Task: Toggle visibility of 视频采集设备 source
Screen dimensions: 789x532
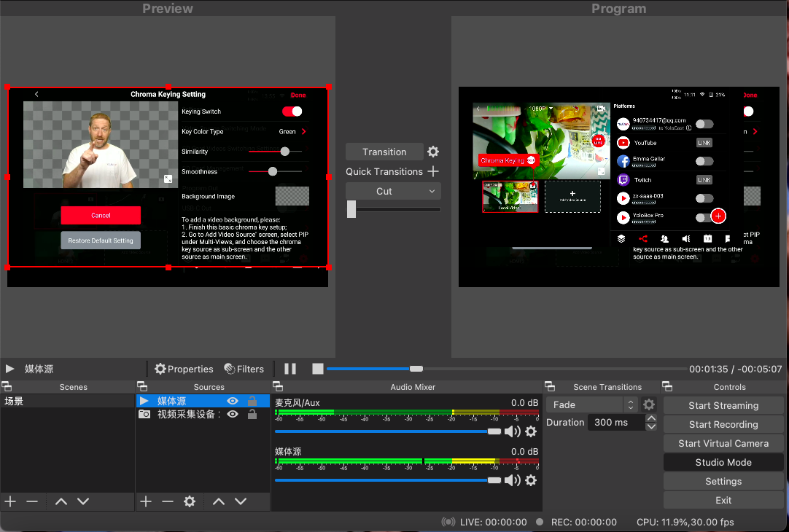Action: click(233, 415)
